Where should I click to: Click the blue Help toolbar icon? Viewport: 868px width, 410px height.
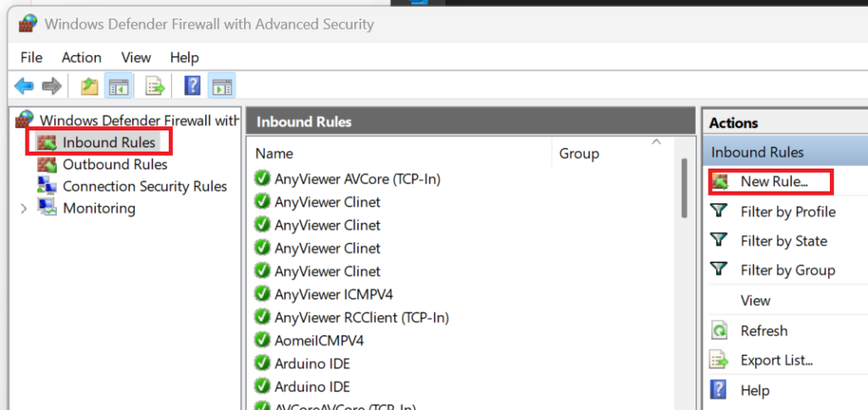click(x=192, y=86)
